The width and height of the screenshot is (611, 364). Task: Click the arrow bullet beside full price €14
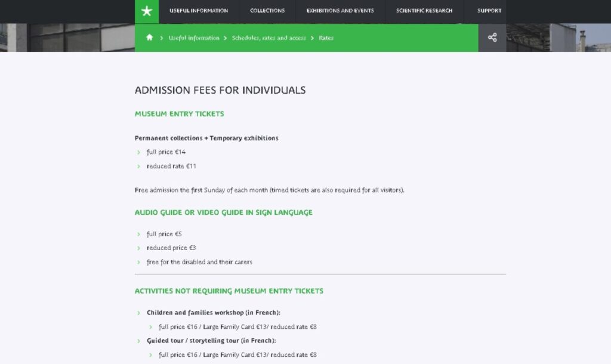138,152
